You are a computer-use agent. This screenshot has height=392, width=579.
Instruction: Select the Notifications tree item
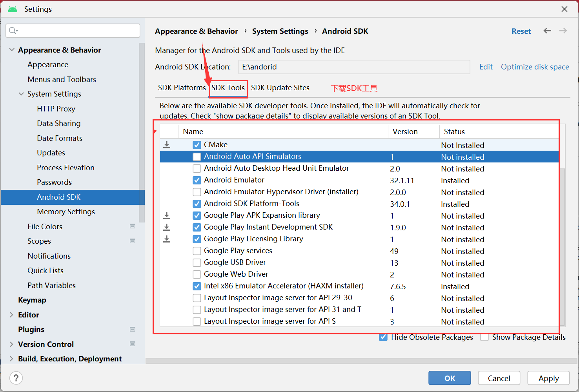point(49,256)
